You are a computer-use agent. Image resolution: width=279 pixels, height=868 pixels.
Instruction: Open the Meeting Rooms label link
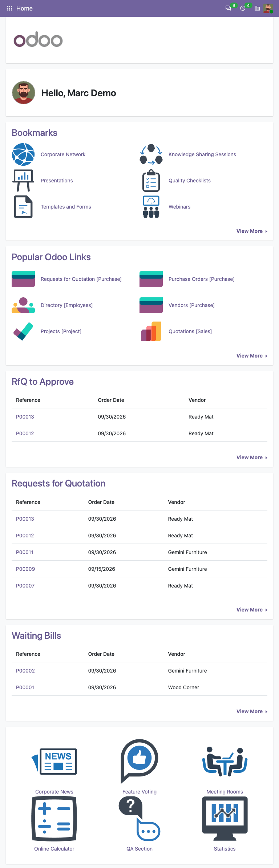pos(225,792)
